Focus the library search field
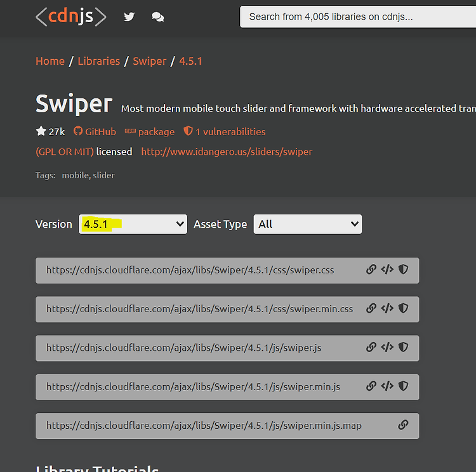The width and height of the screenshot is (476, 472). [358, 16]
